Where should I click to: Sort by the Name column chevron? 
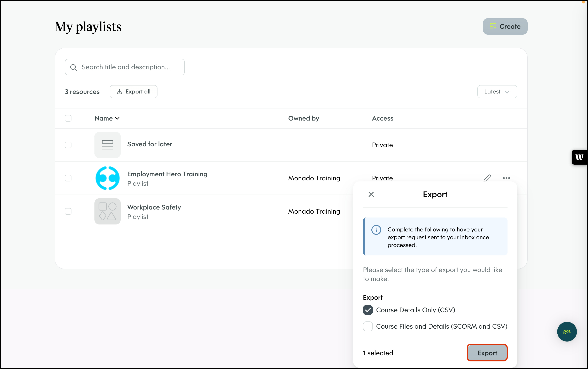click(117, 118)
